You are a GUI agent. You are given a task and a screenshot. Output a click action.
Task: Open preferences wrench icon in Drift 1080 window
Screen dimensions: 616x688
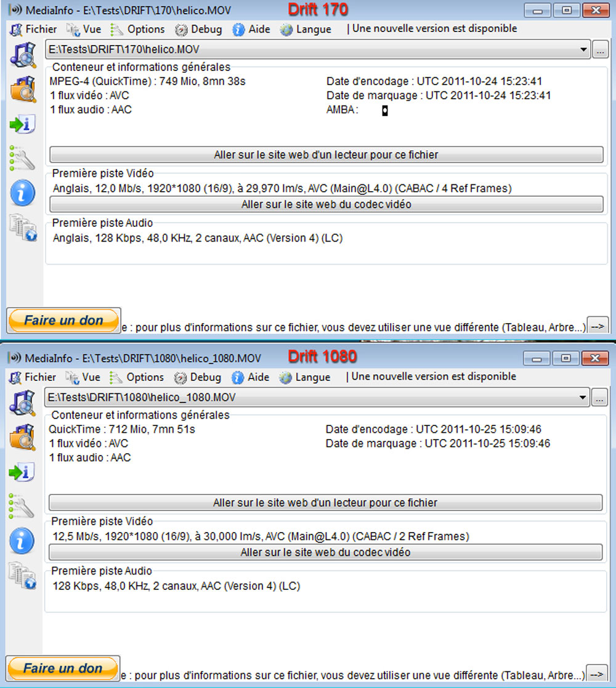(21, 506)
